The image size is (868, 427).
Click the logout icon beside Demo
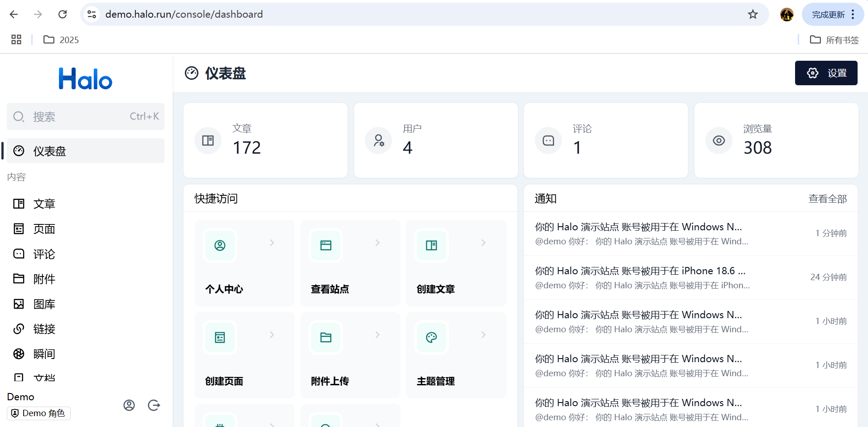(154, 405)
